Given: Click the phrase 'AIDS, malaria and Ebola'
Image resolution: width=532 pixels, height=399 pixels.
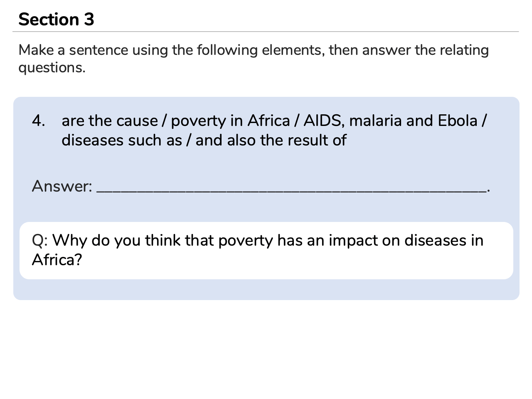Looking at the screenshot, I should coord(390,121).
